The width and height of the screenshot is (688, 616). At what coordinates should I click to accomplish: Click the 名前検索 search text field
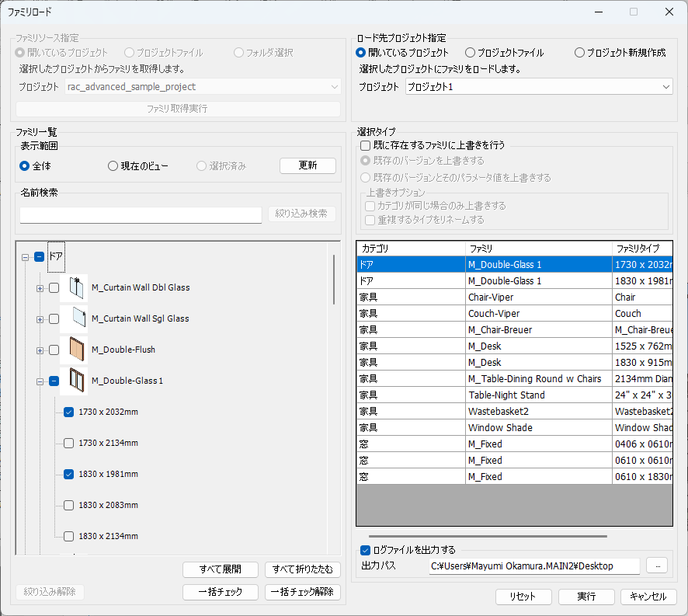[141, 215]
